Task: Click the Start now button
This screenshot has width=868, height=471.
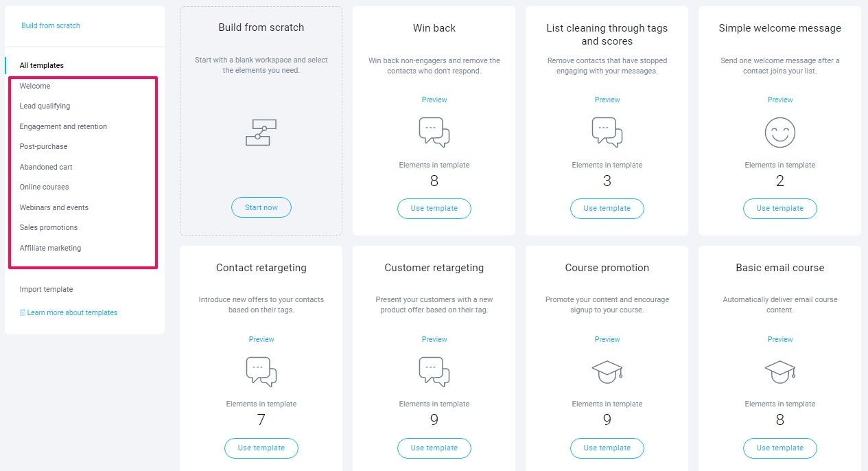Action: [261, 207]
